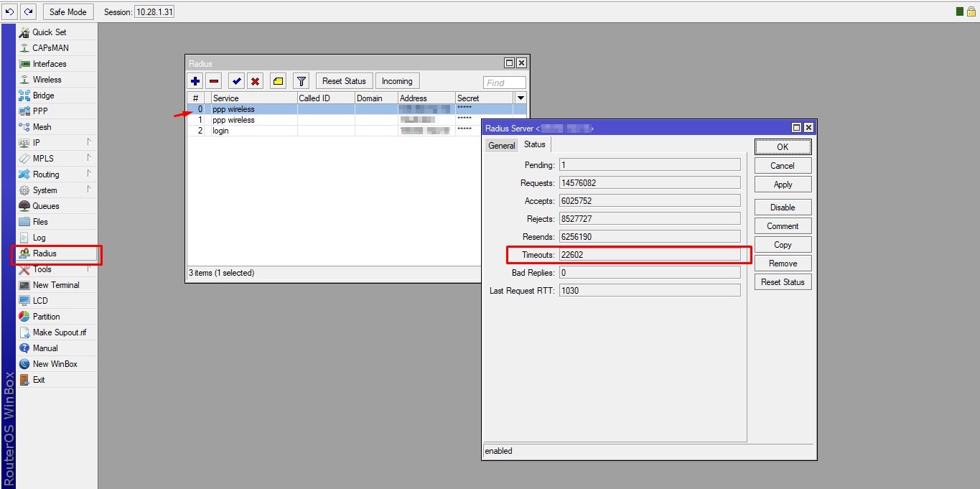Open Manual in the sidebar
The image size is (980, 489).
point(57,348)
